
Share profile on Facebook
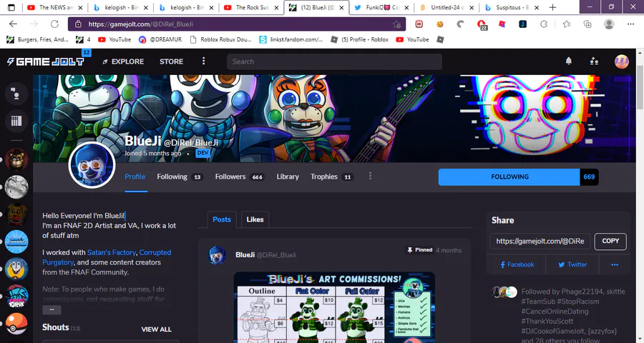tap(517, 264)
